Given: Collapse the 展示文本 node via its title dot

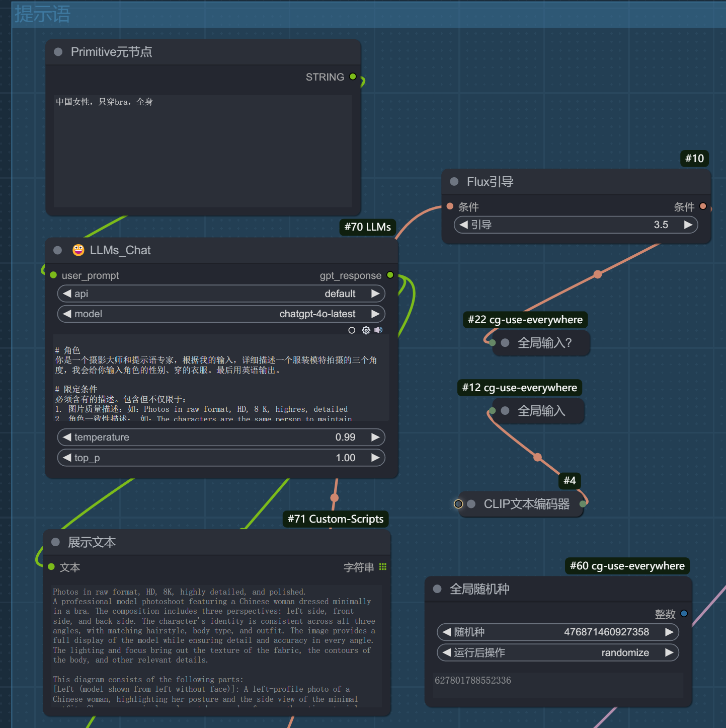Looking at the screenshot, I should pos(56,542).
